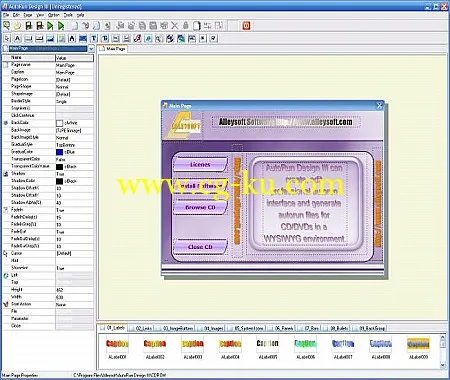Click the Browse CD button on the design page
Screen dimensions: 450x380
[x=200, y=207]
